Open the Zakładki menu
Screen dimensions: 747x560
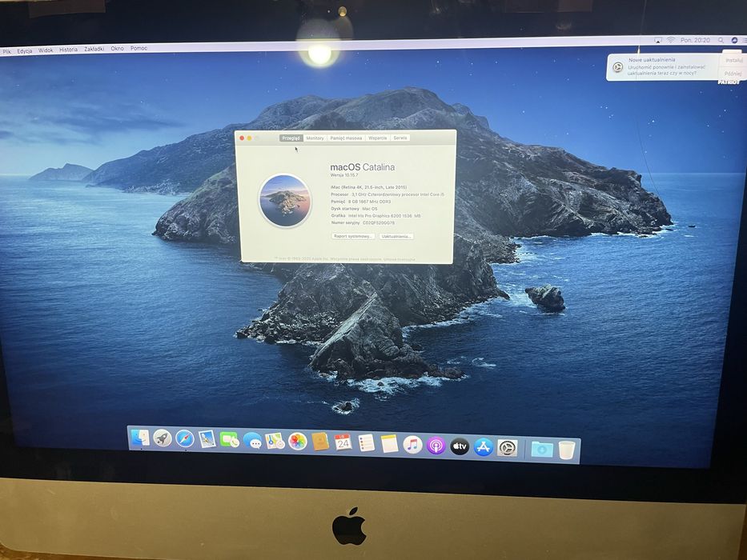94,49
